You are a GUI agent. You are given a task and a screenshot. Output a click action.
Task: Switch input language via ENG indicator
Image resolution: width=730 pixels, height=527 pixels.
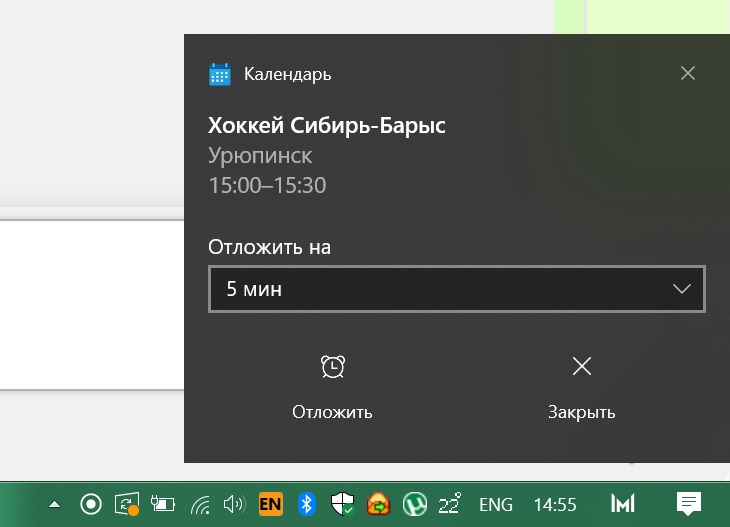[x=496, y=505]
